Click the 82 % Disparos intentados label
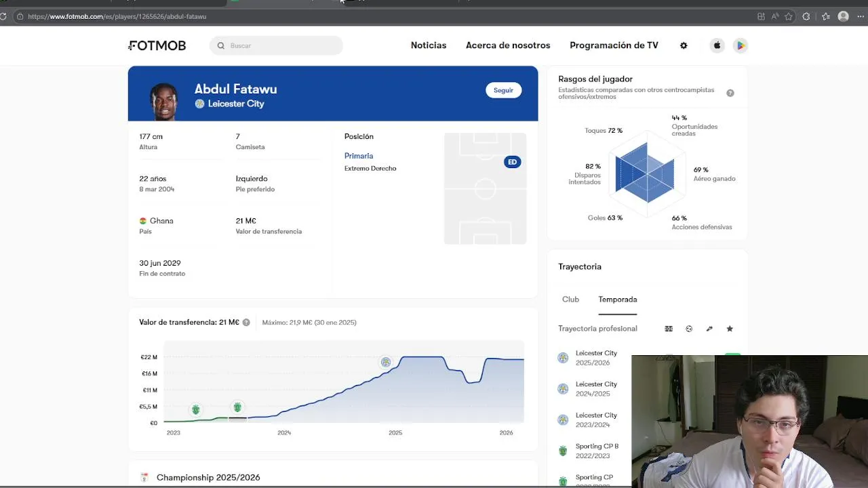 tap(585, 174)
